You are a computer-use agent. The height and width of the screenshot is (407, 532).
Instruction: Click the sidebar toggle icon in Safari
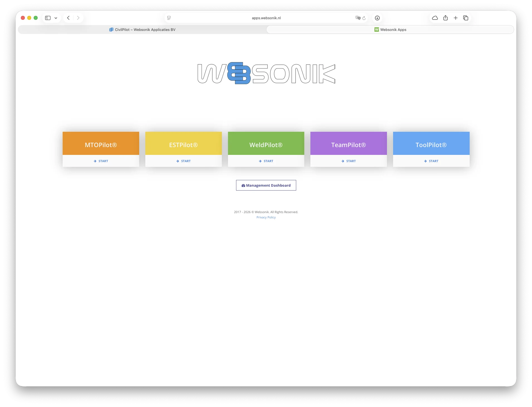point(48,18)
